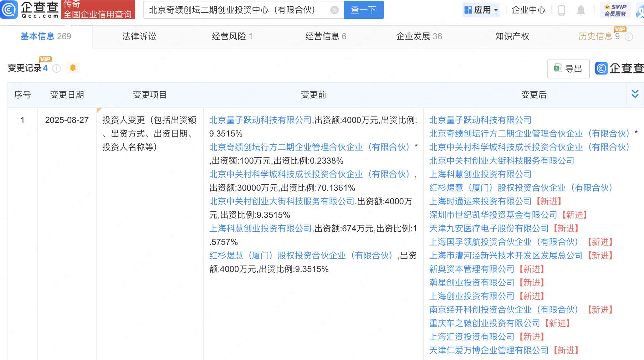Open 天津九安医疗电子股份有限公司 link
The width and height of the screenshot is (644, 360).
(489, 228)
